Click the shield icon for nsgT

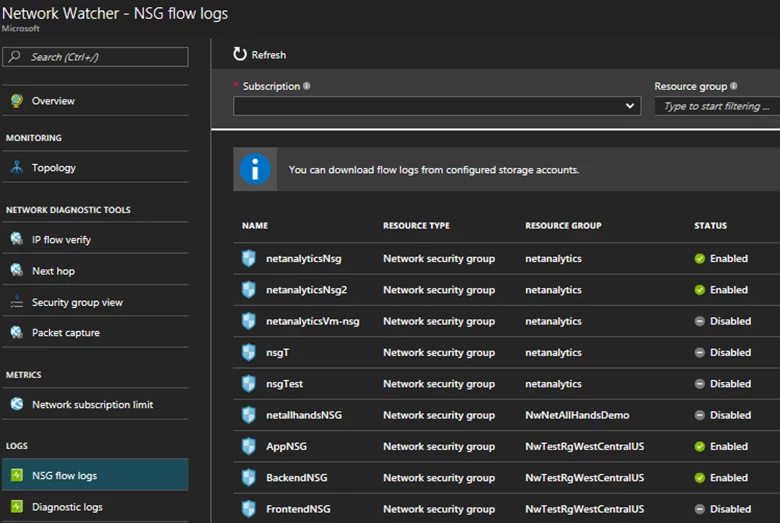point(248,352)
